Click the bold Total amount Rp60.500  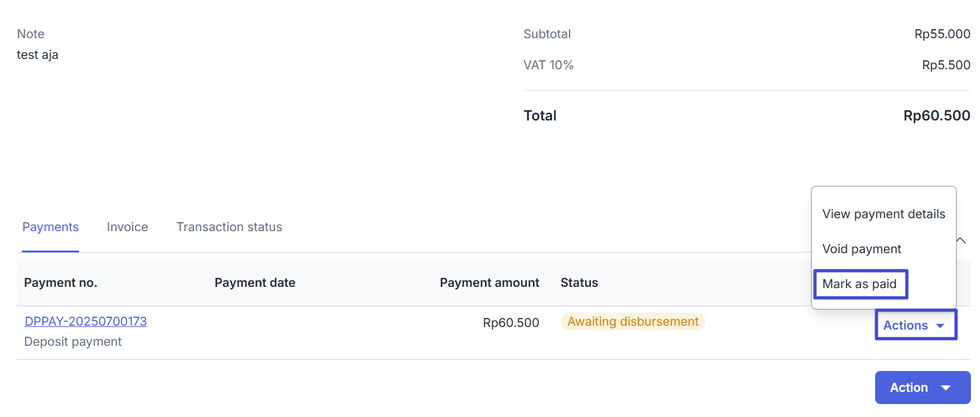click(x=937, y=116)
